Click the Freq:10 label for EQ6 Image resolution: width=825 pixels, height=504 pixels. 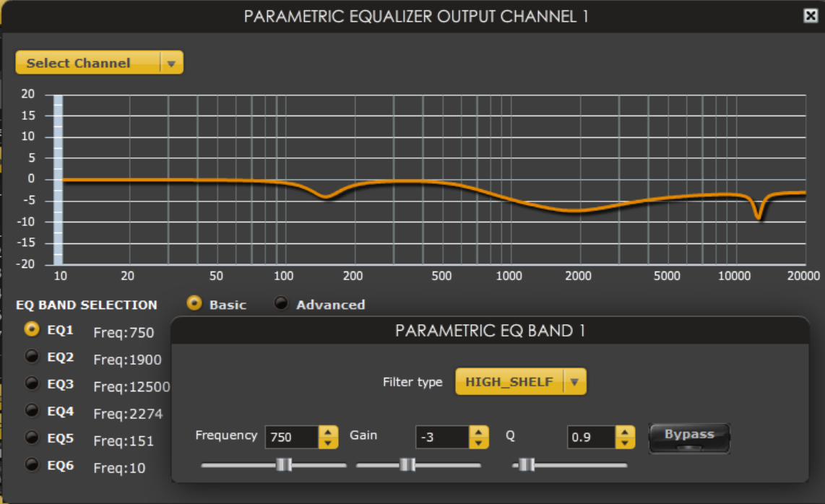[119, 468]
